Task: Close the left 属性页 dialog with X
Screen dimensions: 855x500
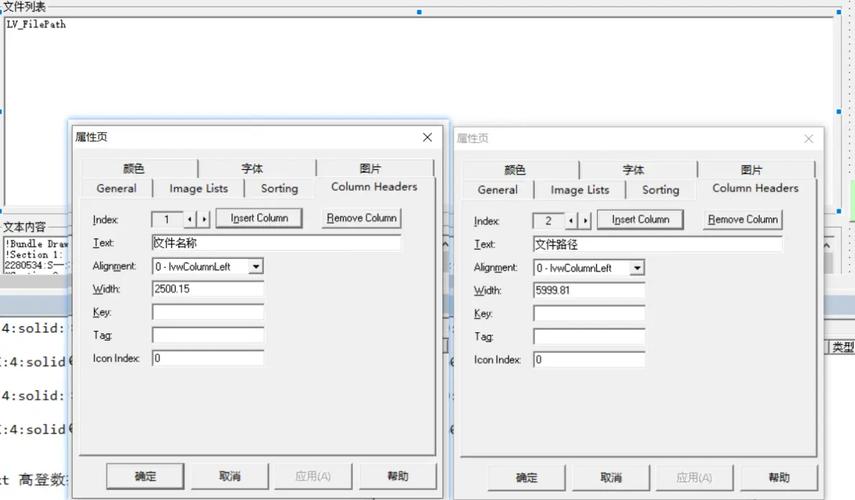Action: tap(427, 137)
